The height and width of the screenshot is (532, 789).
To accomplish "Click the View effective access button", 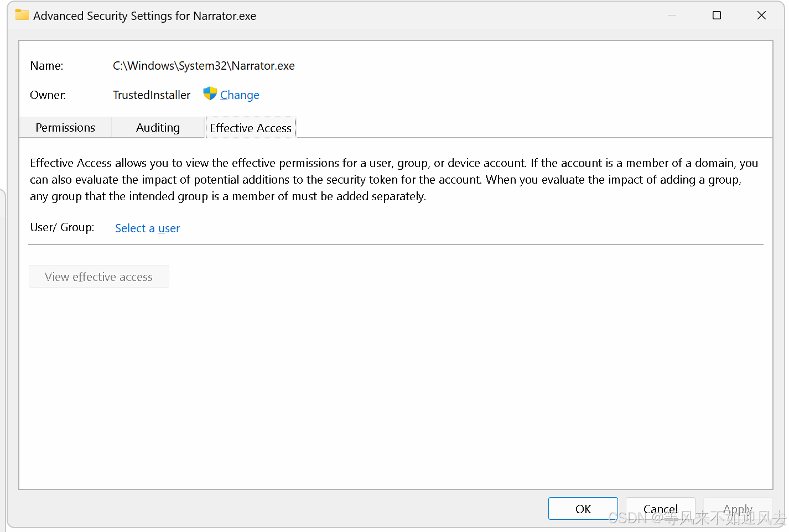I will point(99,277).
